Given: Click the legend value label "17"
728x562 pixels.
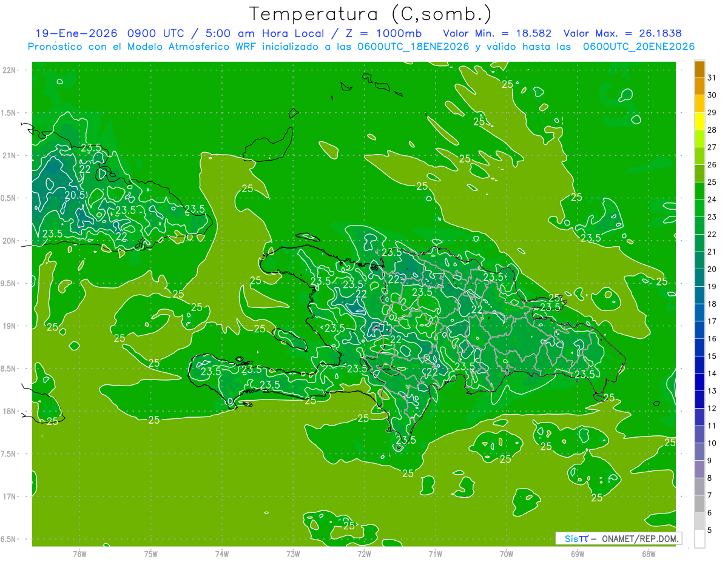Looking at the screenshot, I should point(712,321).
